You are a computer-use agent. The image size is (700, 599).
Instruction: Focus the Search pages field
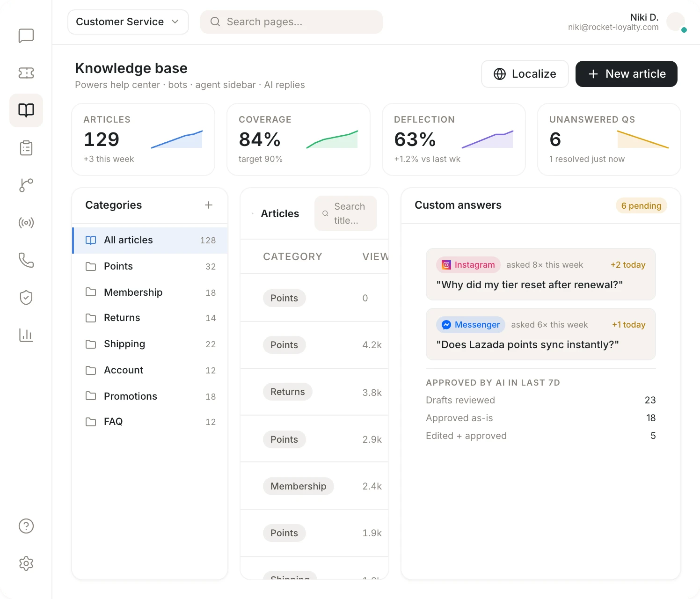[292, 22]
